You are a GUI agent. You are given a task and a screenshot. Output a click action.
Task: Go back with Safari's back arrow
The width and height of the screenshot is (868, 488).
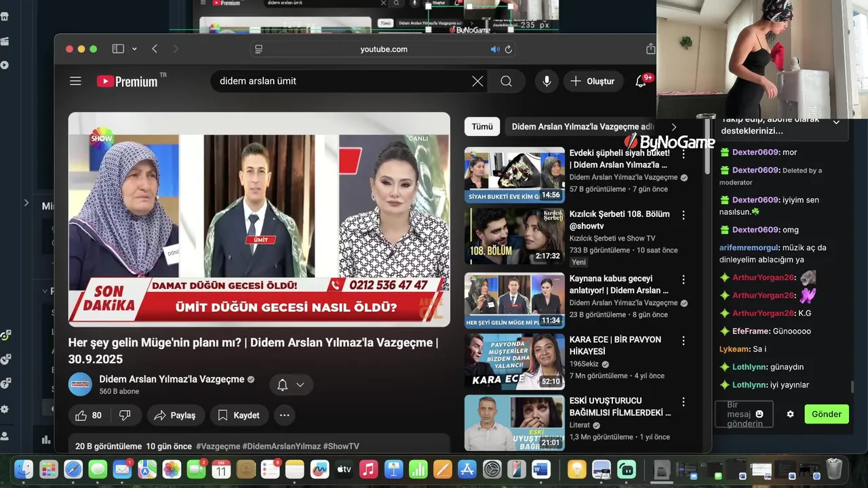[155, 49]
